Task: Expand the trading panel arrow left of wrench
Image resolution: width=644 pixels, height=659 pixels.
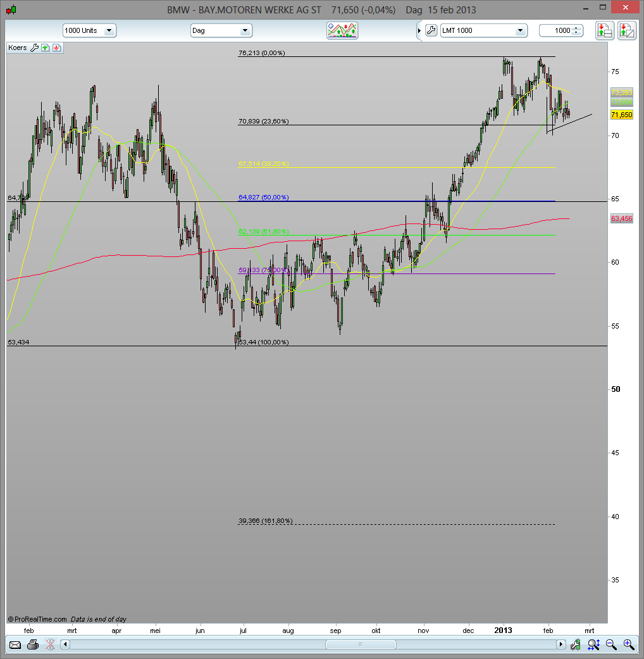Action: [x=419, y=30]
